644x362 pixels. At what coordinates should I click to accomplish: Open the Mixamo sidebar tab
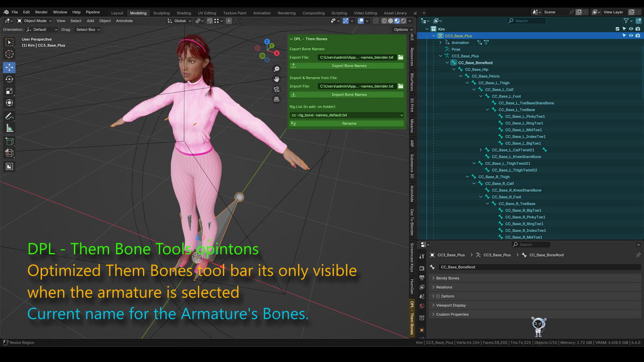pos(412,125)
